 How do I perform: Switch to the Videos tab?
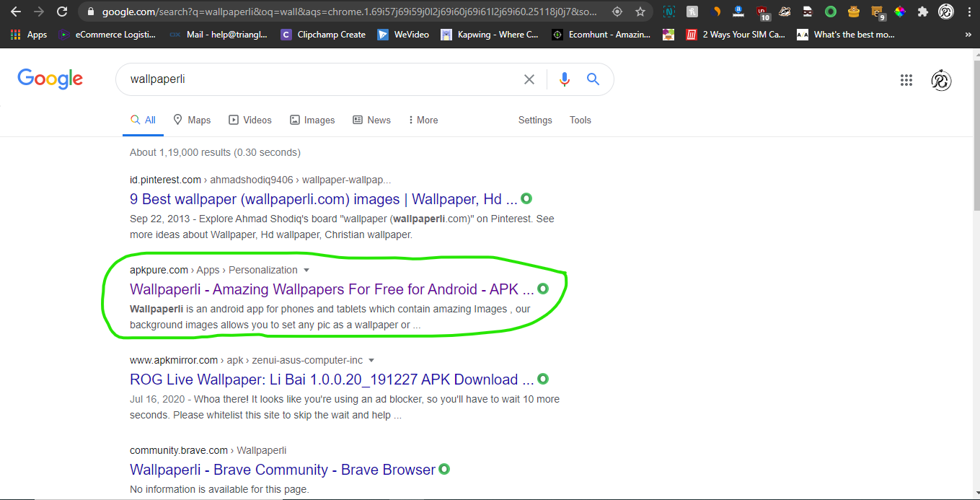point(250,120)
